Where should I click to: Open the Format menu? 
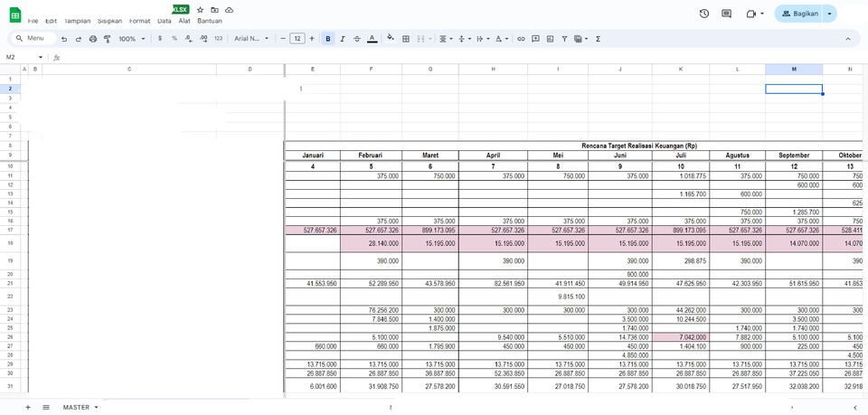pyautogui.click(x=139, y=21)
